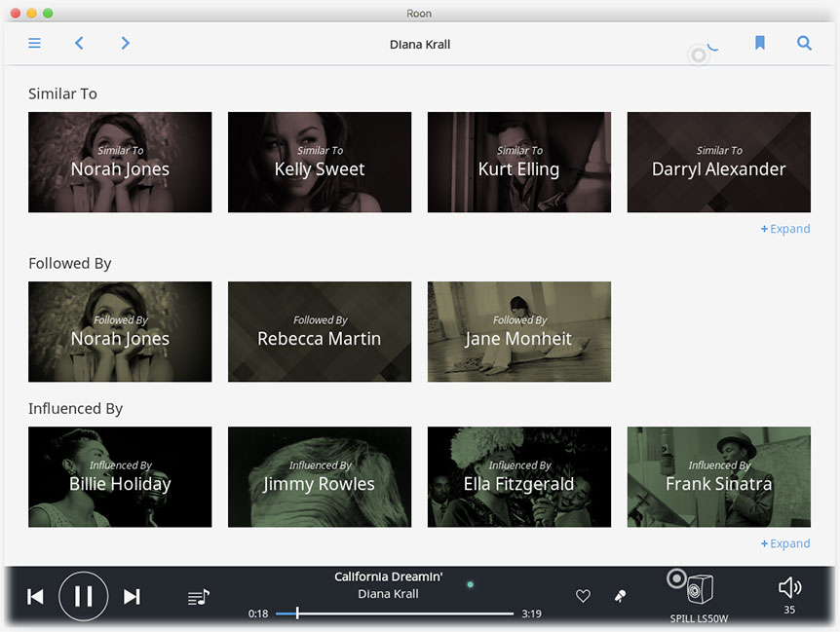840x632 pixels.
Task: Open the Jimmy Rowles artist card
Action: (320, 477)
